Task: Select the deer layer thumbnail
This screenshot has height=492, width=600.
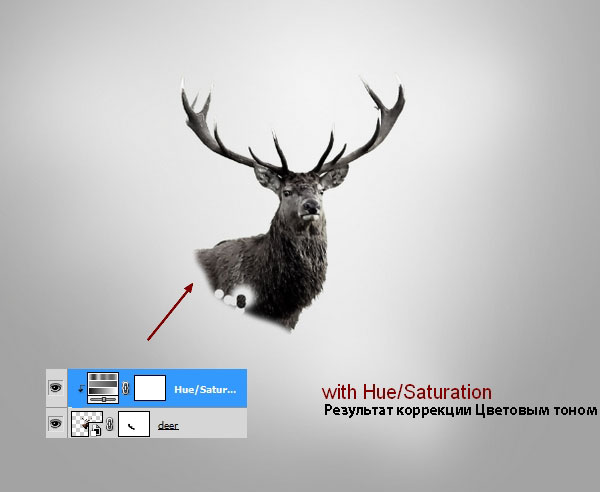Action: [87, 424]
